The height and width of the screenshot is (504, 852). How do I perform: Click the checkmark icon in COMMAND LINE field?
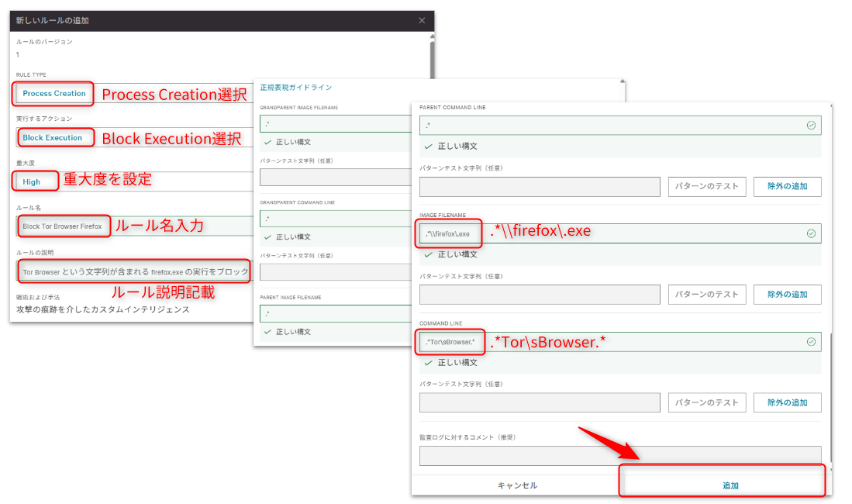coord(811,342)
